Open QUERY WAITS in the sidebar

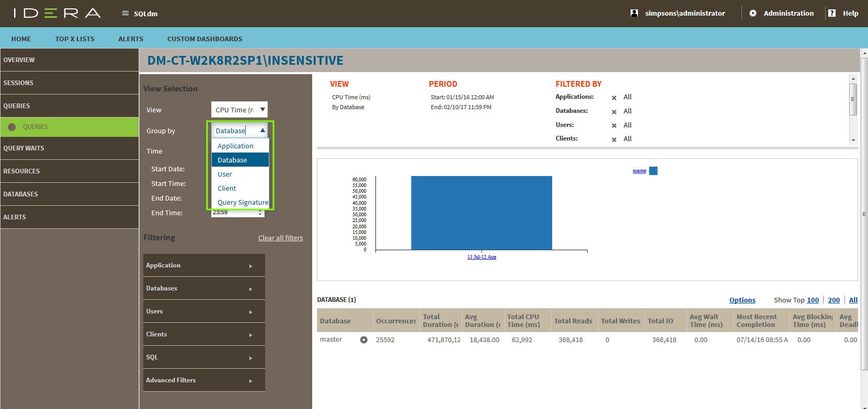click(70, 148)
